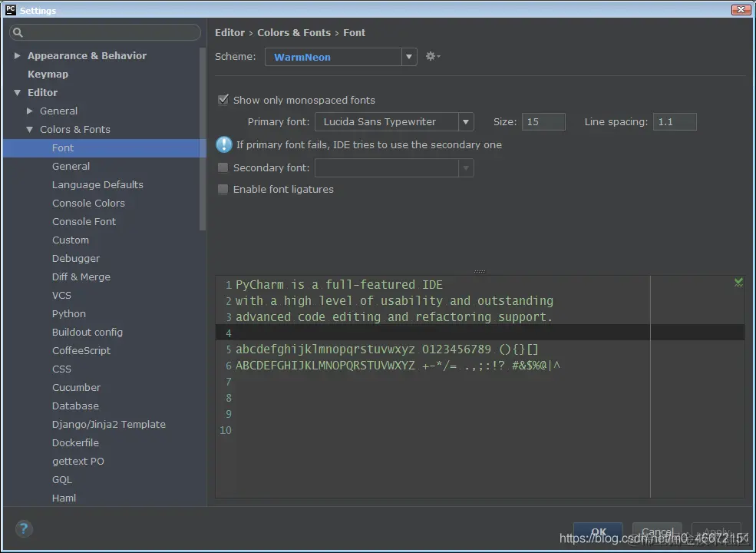Collapse the Editor tree node

pyautogui.click(x=18, y=92)
